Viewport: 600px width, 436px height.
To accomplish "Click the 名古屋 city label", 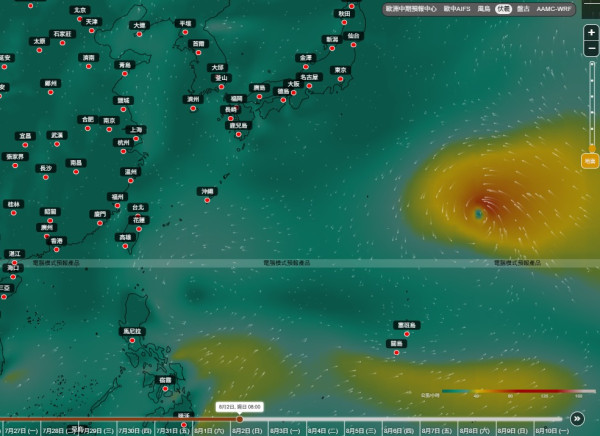I will 309,77.
